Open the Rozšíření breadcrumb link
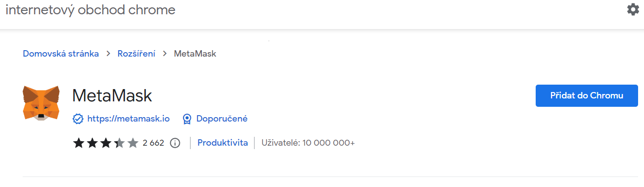The height and width of the screenshot is (187, 644). click(136, 54)
